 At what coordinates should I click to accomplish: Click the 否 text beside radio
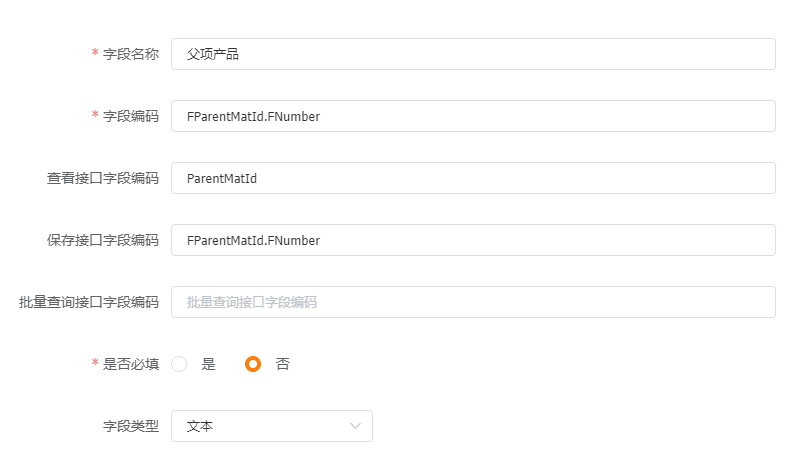(x=283, y=364)
